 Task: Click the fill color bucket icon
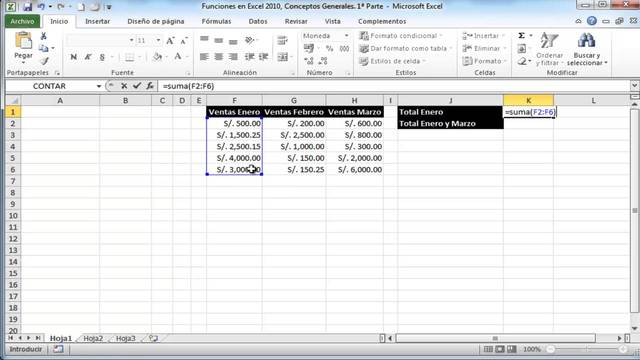coord(157,57)
